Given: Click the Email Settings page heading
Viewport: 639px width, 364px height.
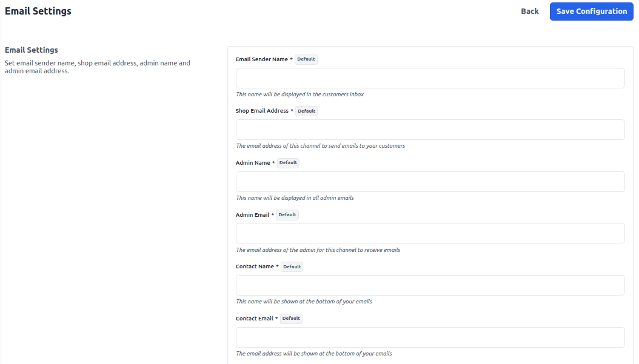Looking at the screenshot, I should 38,11.
